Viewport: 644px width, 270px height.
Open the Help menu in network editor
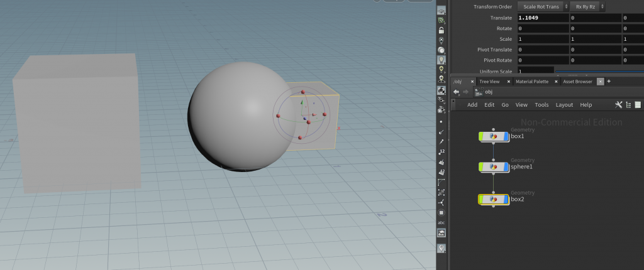coord(586,105)
